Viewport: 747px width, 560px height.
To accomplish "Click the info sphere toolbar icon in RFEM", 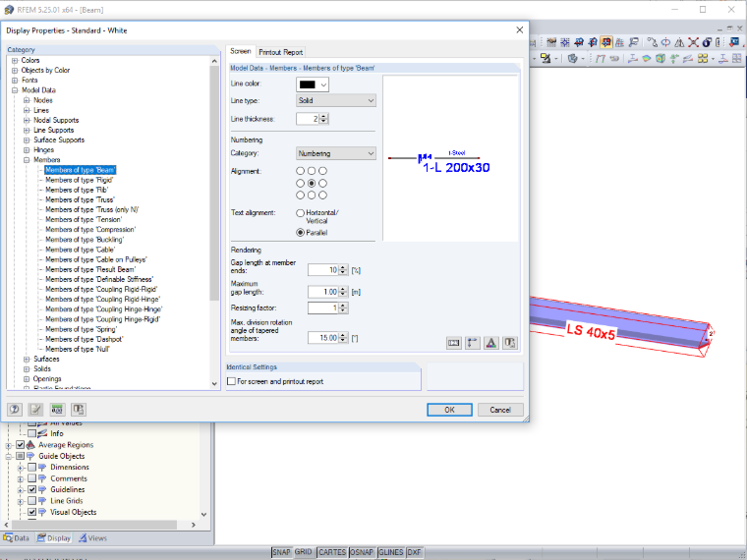I will pyautogui.click(x=707, y=42).
